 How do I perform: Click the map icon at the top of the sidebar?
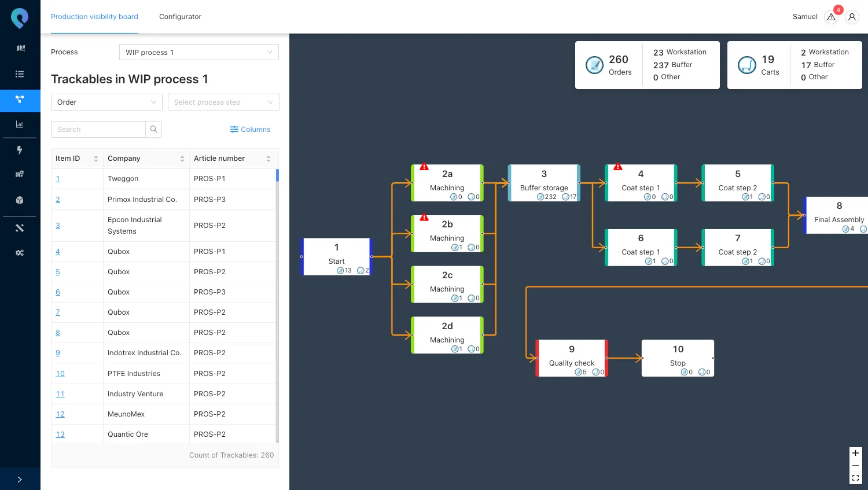[x=20, y=48]
